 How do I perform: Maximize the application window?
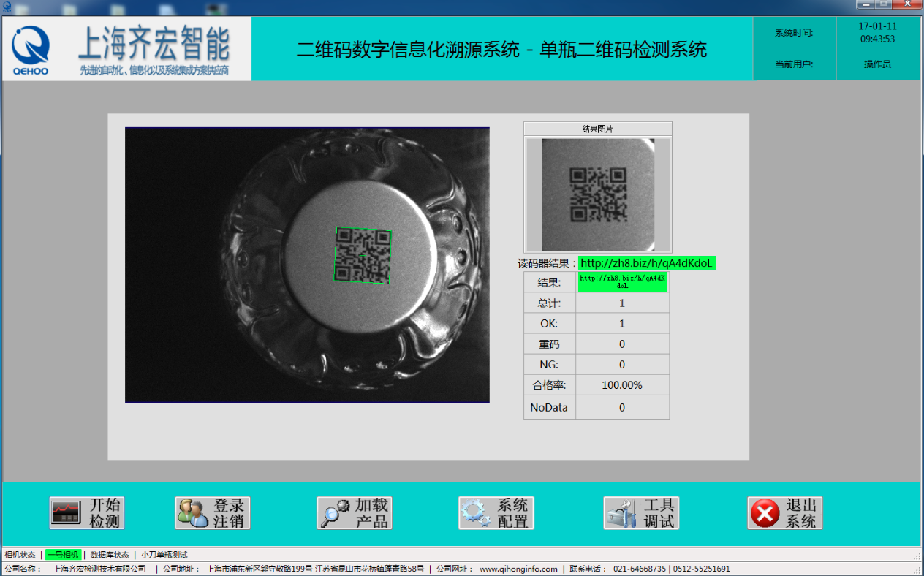pyautogui.click(x=884, y=4)
